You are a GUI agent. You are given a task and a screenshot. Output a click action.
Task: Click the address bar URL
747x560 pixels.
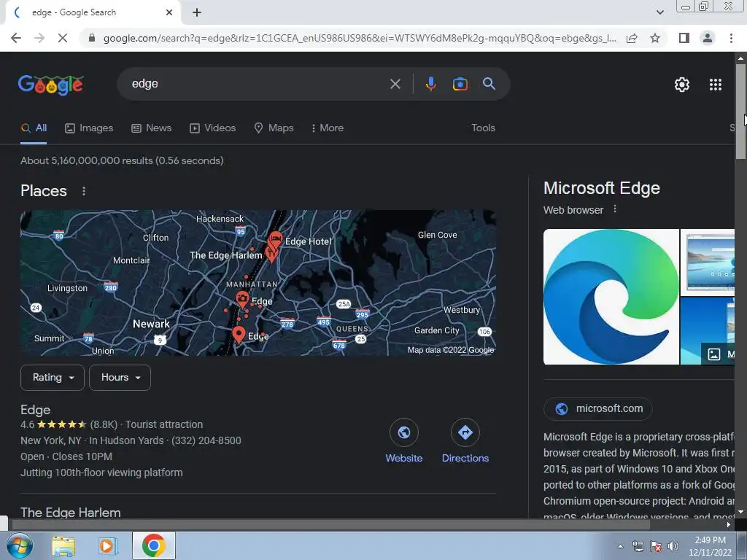(360, 38)
